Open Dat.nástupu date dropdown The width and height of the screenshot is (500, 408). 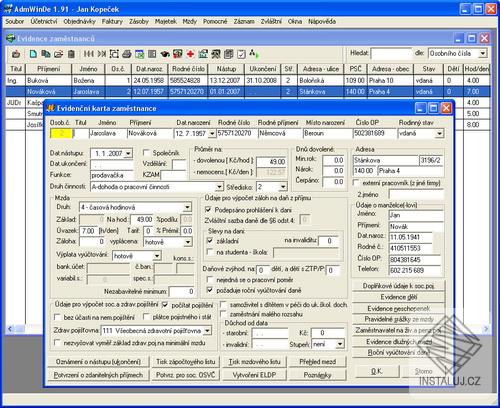(x=128, y=153)
